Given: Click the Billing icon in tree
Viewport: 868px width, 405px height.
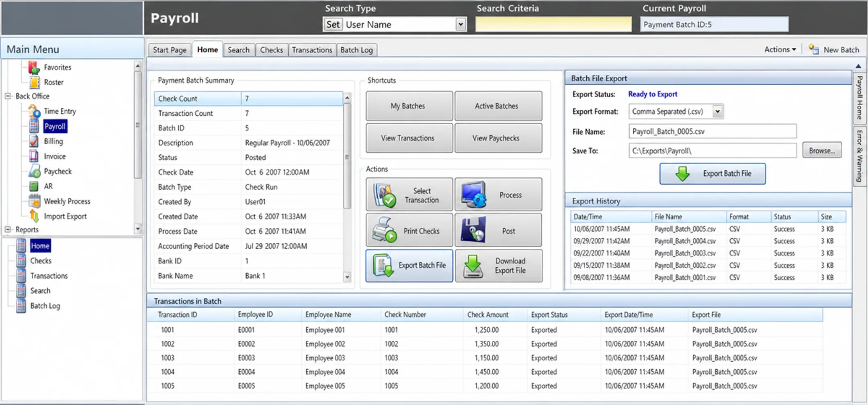Looking at the screenshot, I should pos(34,141).
